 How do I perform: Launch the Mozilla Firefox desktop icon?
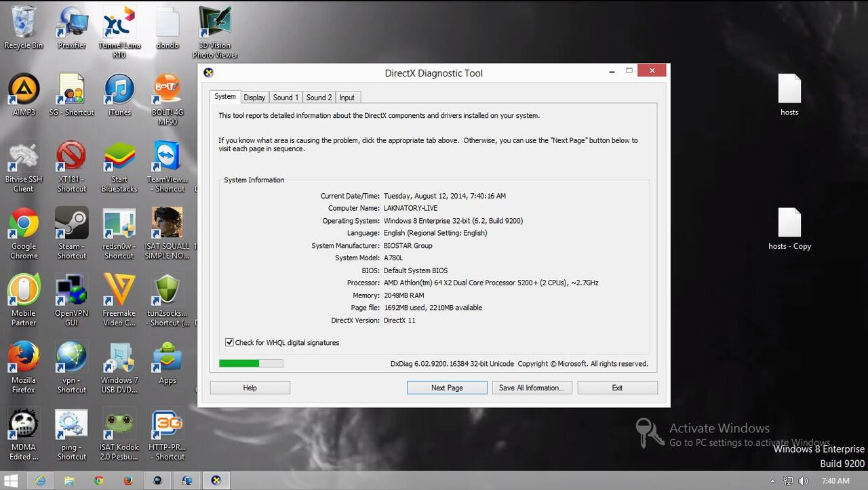24,367
